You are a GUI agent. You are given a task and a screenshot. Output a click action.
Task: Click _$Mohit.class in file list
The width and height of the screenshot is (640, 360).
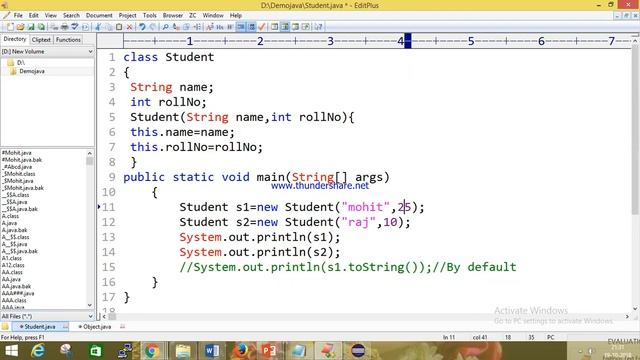19,174
